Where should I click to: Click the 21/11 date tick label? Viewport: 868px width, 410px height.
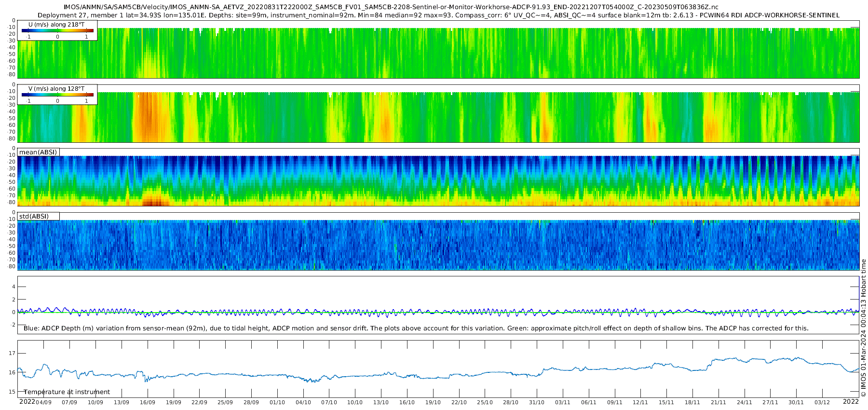(x=719, y=402)
